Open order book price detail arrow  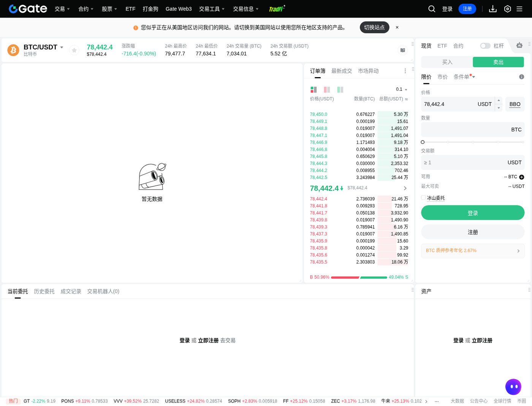click(405, 188)
